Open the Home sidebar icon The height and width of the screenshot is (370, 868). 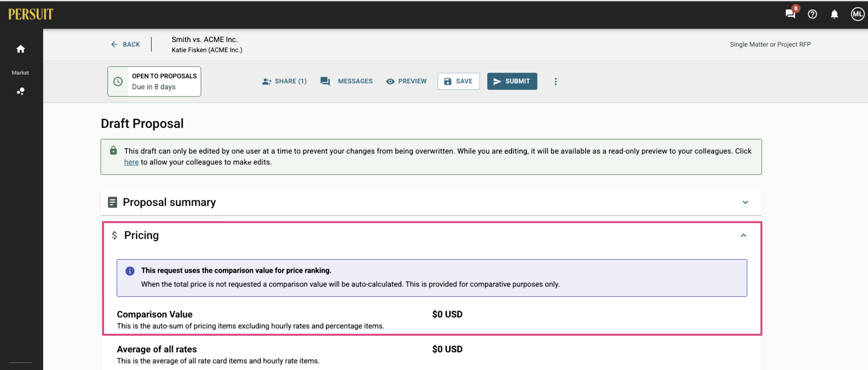point(21,49)
